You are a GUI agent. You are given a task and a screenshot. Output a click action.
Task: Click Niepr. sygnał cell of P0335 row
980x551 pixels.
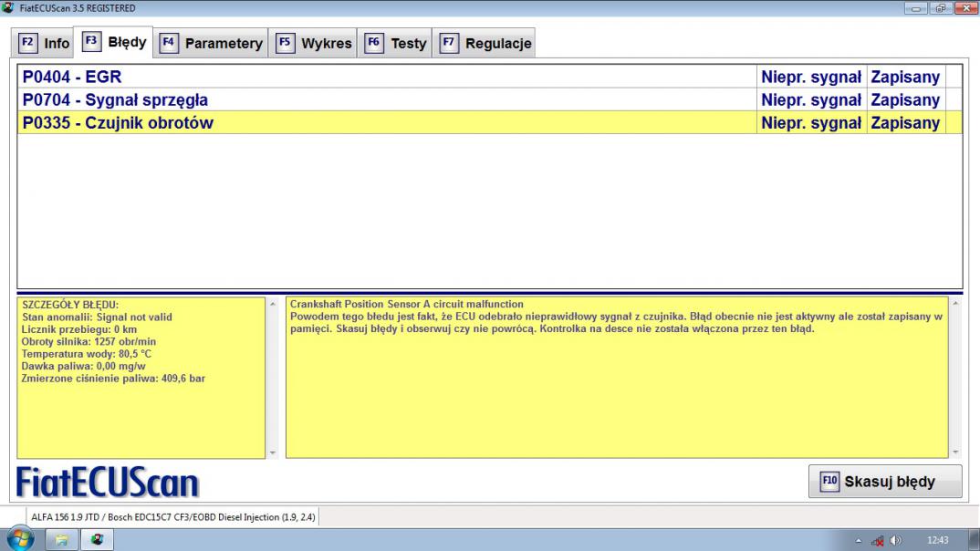811,123
